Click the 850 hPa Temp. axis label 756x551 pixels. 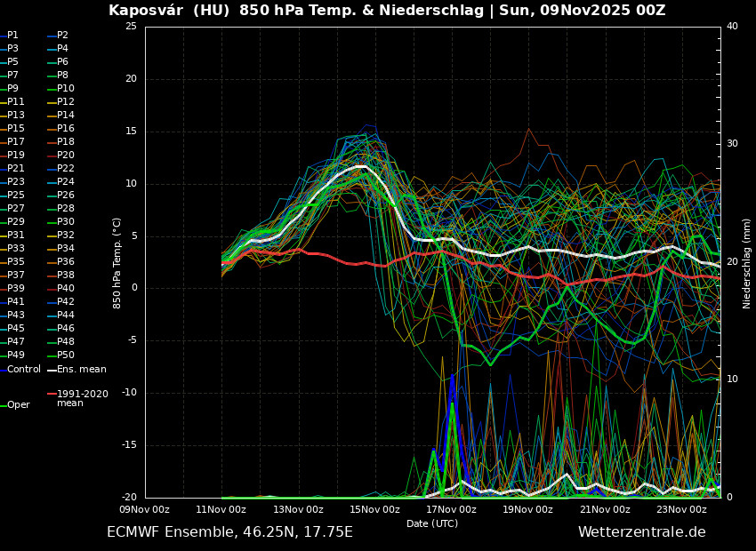117,263
